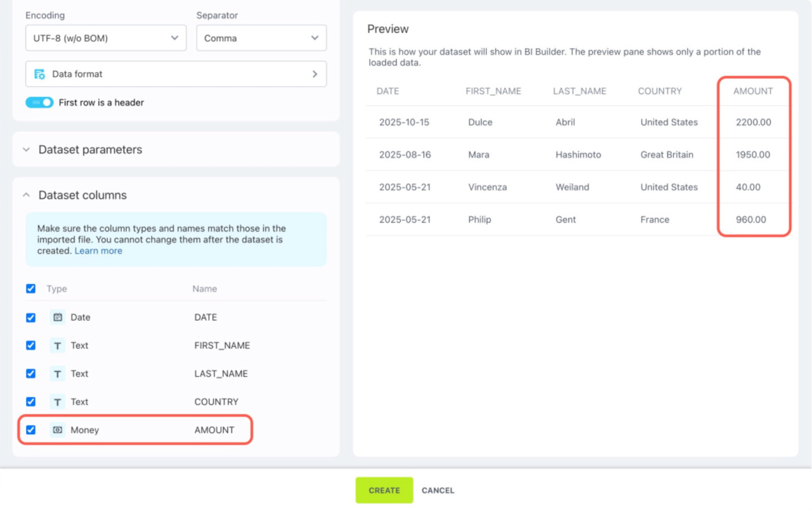
Task: Toggle the 'First row is a header' switch
Action: pos(39,102)
